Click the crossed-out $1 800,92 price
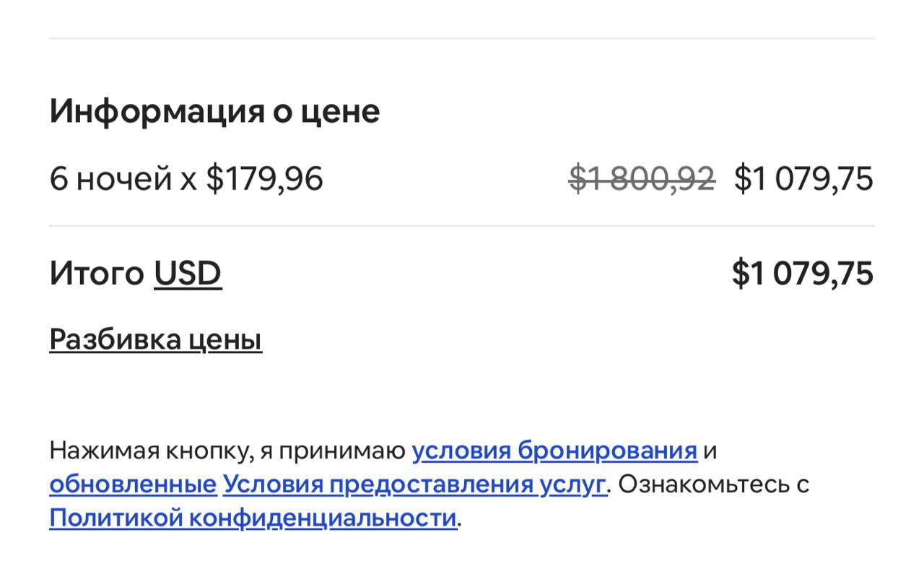The height and width of the screenshot is (587, 924). click(642, 178)
